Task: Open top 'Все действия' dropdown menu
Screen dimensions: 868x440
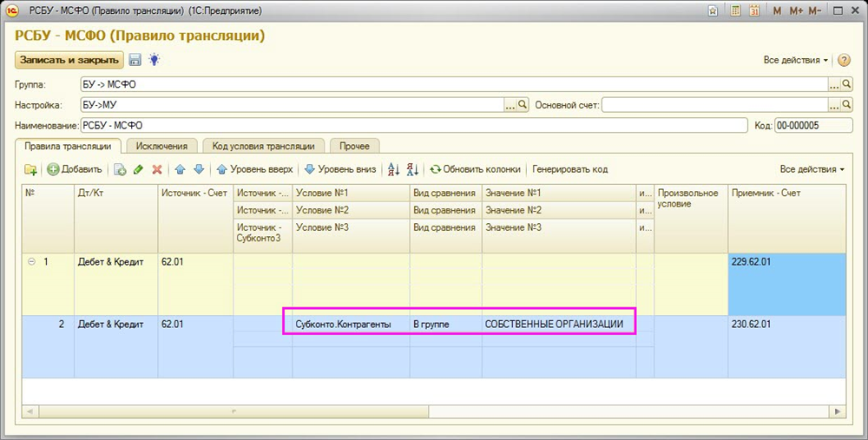Action: click(795, 60)
